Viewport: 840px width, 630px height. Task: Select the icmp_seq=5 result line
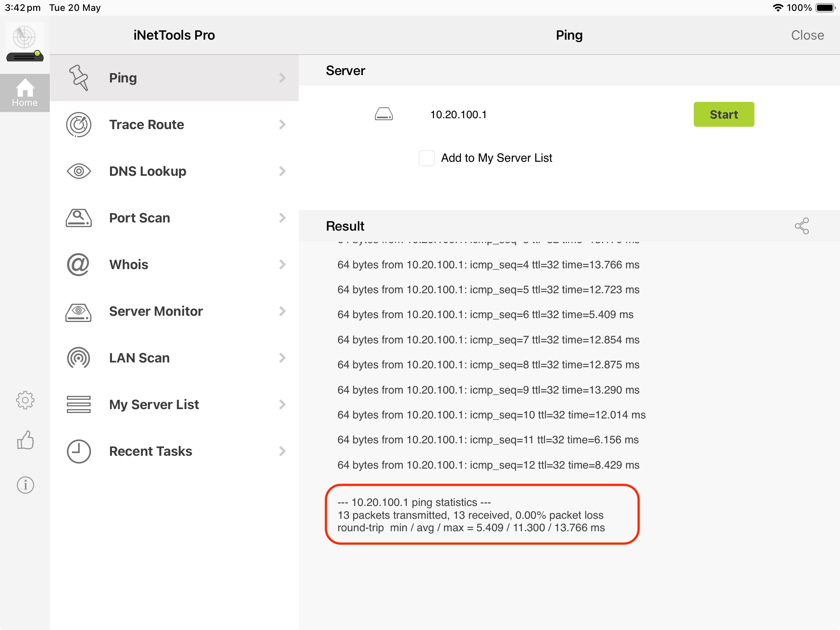(x=488, y=290)
